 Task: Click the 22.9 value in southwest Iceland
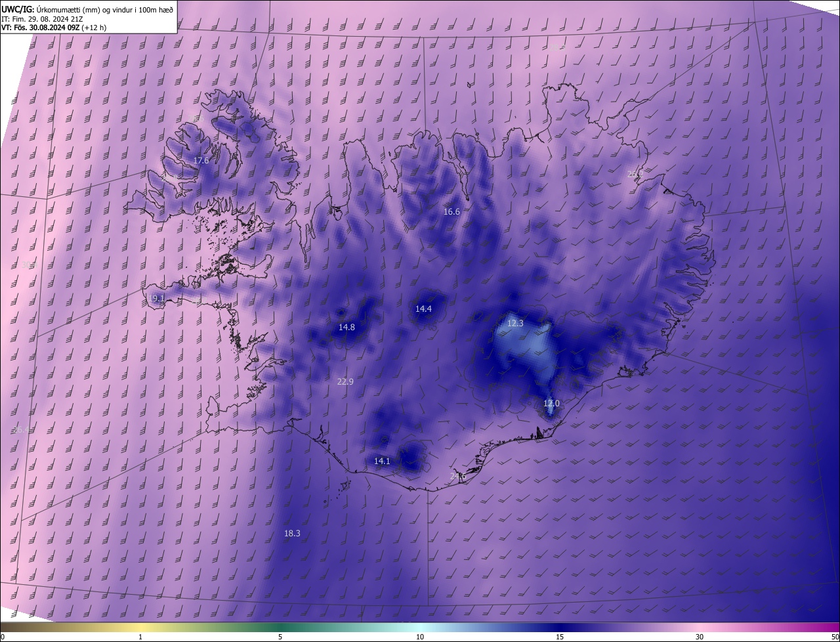(345, 382)
